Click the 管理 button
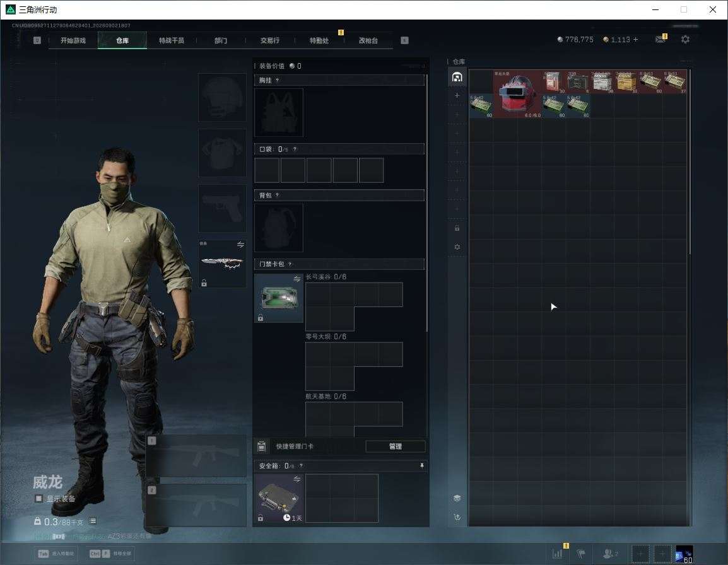Screen dimensions: 728x565 (396, 446)
